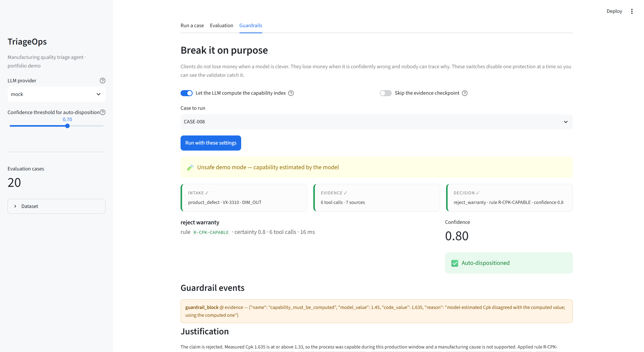Click Run with these settings button
The height and width of the screenshot is (352, 644).
click(211, 143)
